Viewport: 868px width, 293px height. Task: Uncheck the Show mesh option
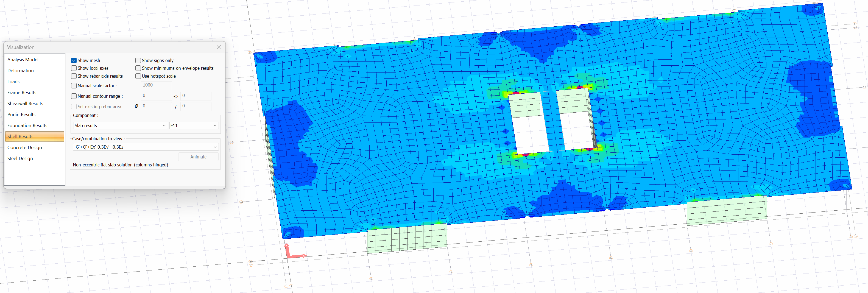coord(74,60)
